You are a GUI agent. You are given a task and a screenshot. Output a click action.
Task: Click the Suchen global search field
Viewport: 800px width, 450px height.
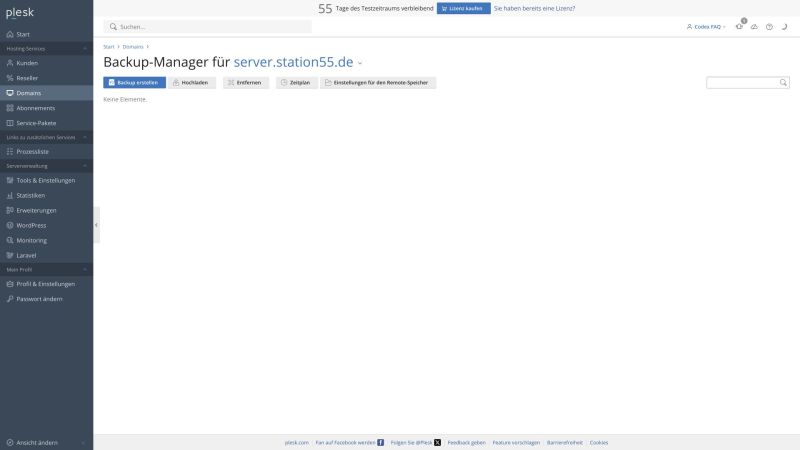(x=208, y=27)
